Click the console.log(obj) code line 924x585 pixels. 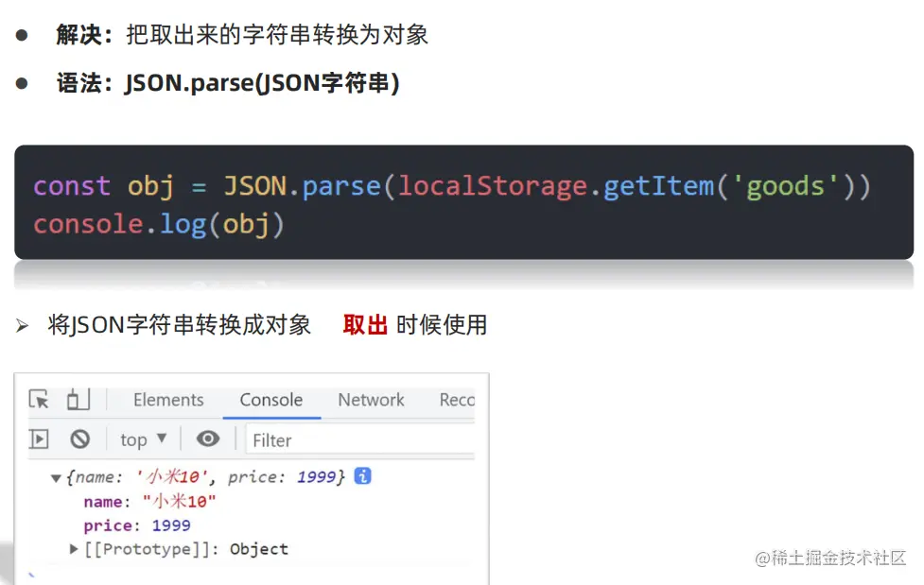[x=159, y=225]
